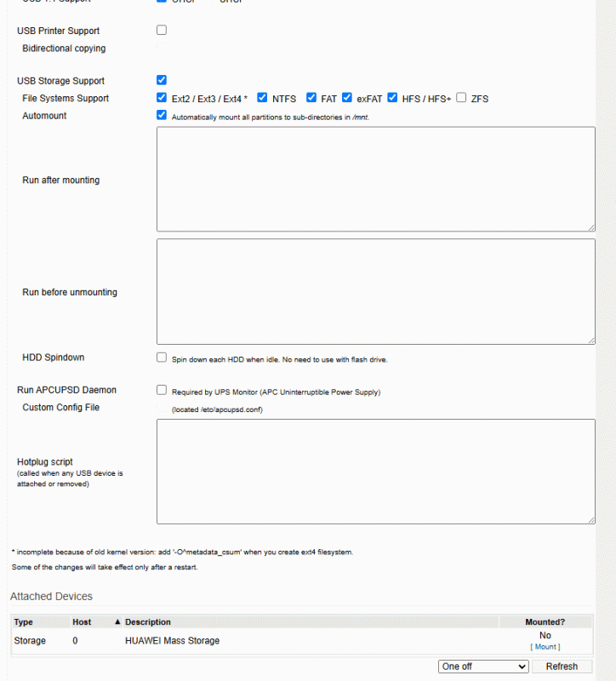Viewport: 616px width, 681px height.
Task: Sort attached devices by Description
Action: point(148,622)
